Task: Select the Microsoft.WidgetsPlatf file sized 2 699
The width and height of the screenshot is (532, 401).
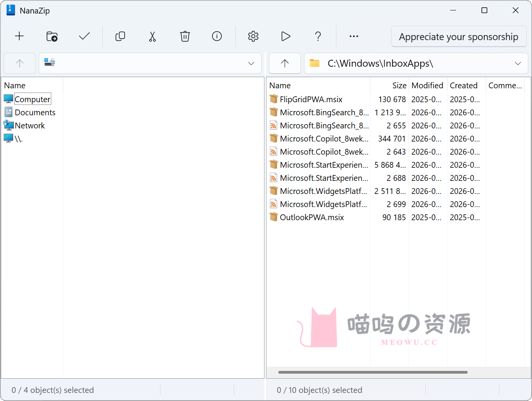Action: pyautogui.click(x=323, y=204)
